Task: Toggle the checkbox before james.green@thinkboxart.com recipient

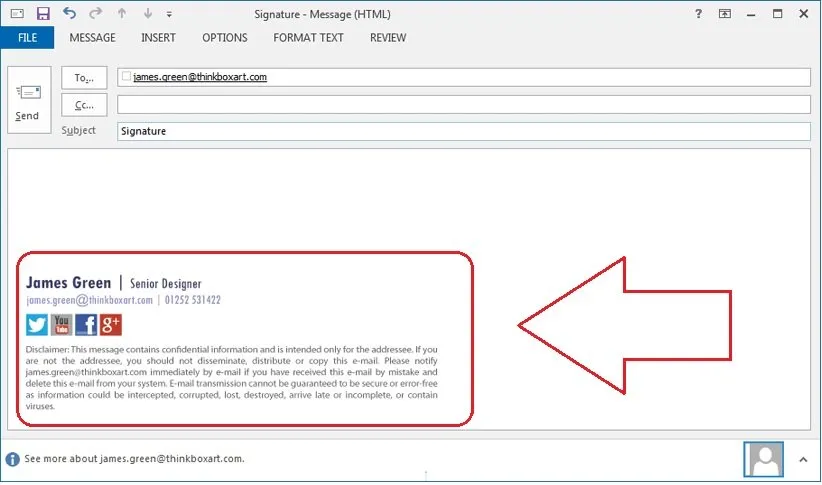Action: pos(125,77)
